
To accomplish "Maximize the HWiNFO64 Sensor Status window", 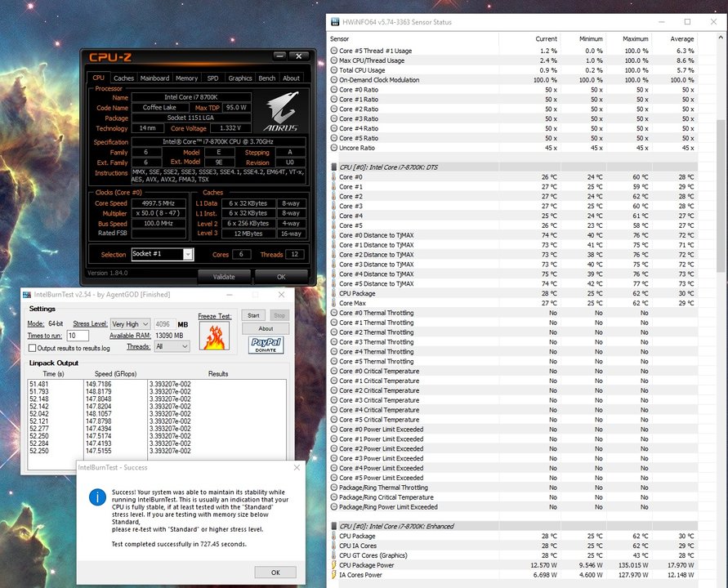I will [688, 22].
